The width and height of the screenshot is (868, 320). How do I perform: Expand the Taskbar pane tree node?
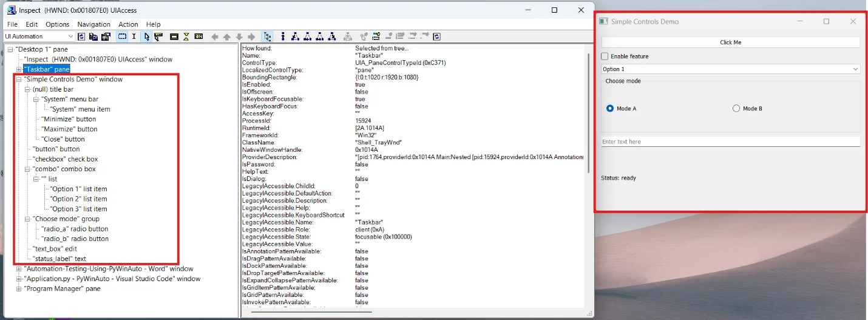point(19,69)
